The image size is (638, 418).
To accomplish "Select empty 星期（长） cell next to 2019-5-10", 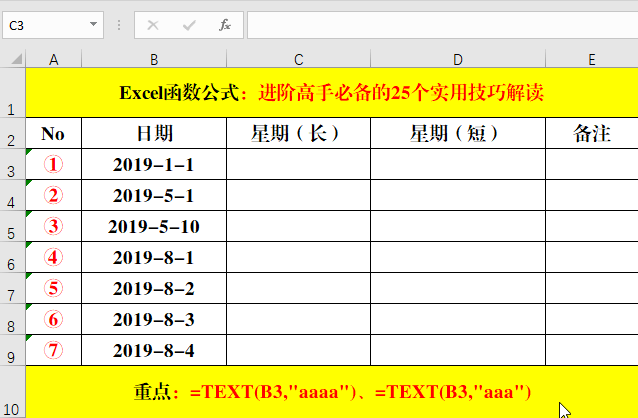I will pos(298,226).
